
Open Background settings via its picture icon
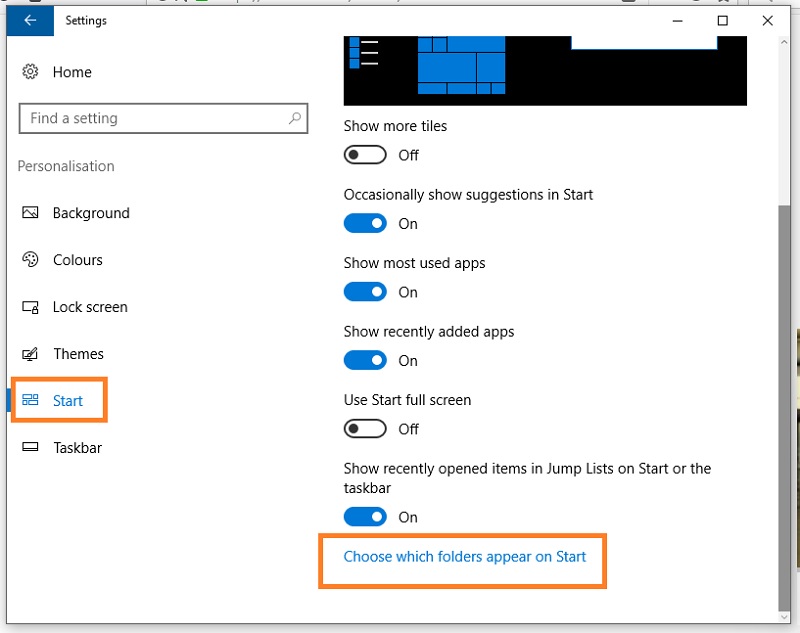(x=30, y=213)
